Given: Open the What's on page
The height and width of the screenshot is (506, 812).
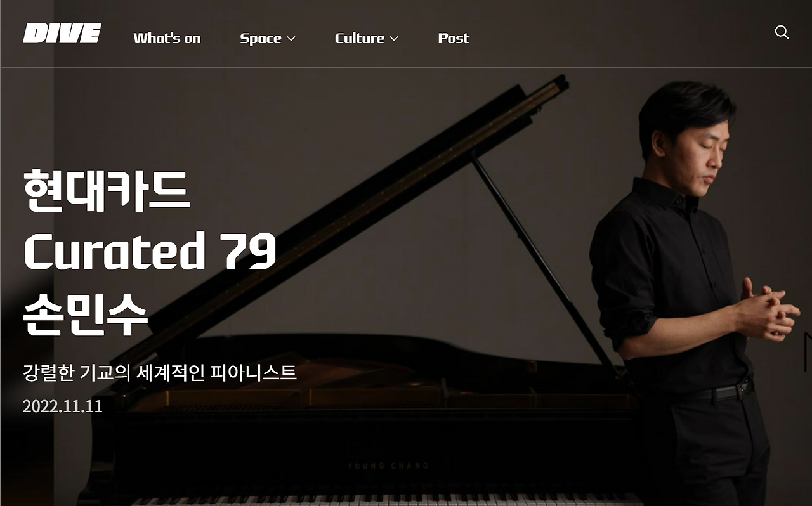Looking at the screenshot, I should [167, 38].
